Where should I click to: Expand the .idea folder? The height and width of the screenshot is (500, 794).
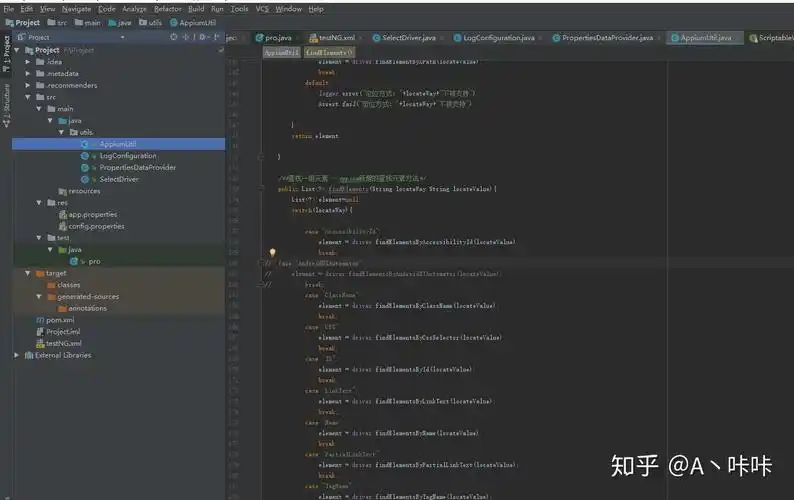(28, 62)
